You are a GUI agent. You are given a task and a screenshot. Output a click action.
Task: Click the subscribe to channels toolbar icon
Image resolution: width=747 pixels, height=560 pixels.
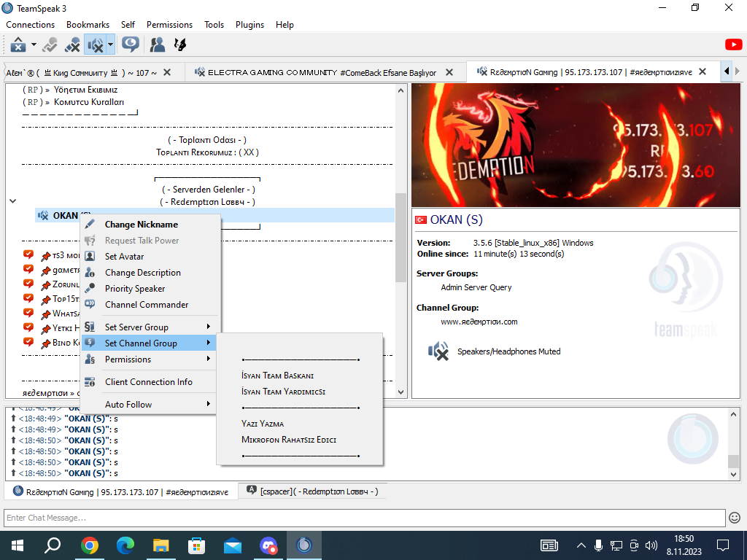[x=180, y=44]
